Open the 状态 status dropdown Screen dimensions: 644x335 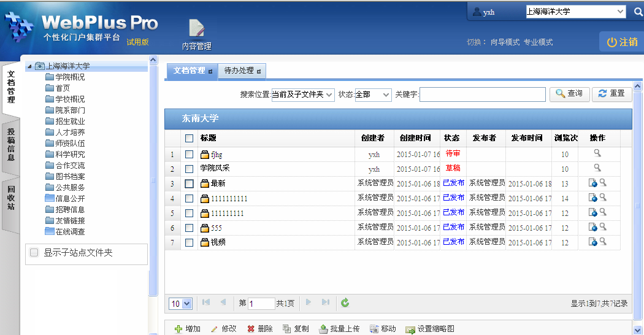373,94
